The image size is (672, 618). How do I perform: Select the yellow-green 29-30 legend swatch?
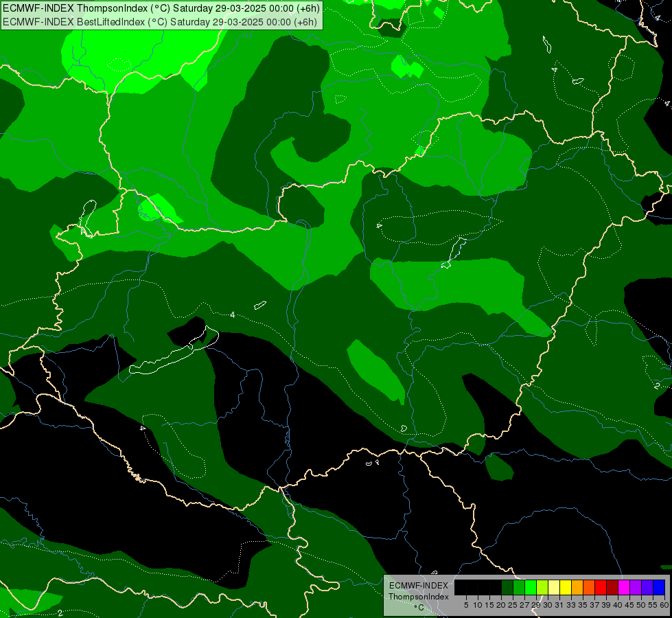pyautogui.click(x=542, y=587)
